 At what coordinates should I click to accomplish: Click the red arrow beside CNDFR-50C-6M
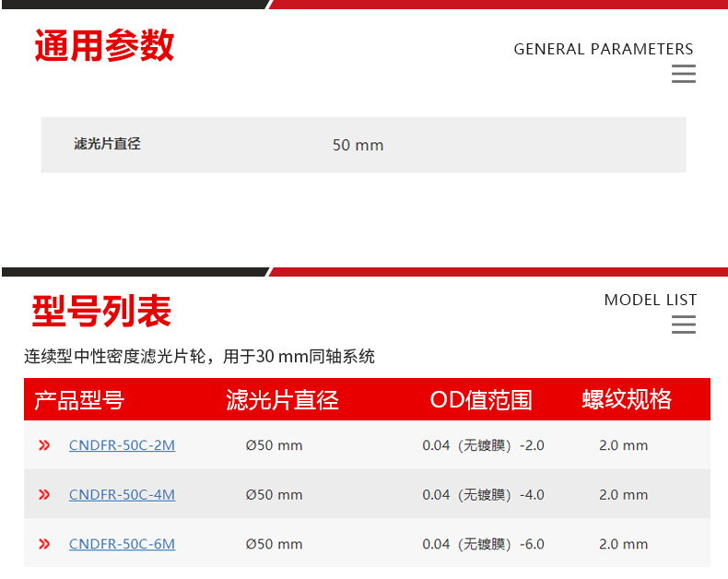(x=44, y=544)
